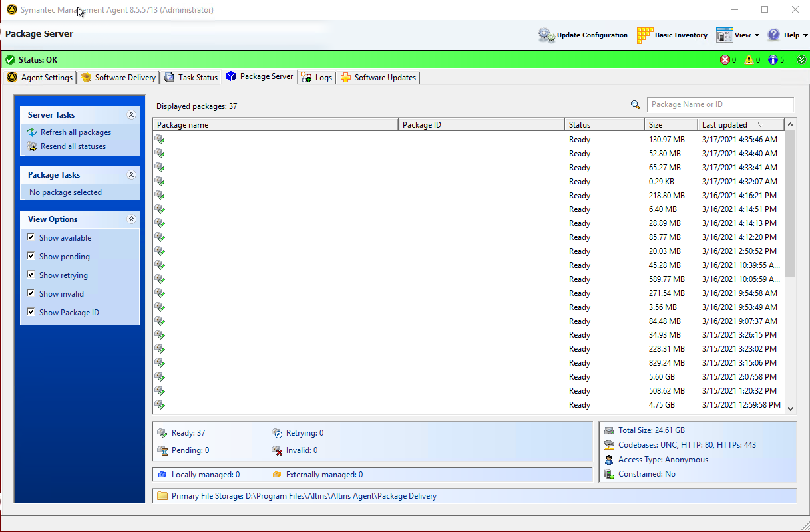This screenshot has height=532, width=810.
Task: Switch to the Software Delivery tab
Action: pyautogui.click(x=118, y=78)
